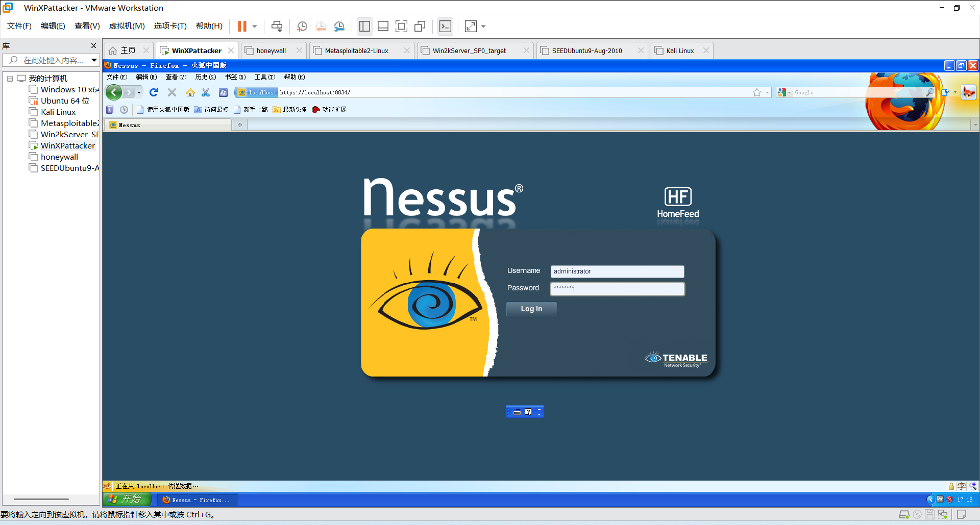Toggle the VMware thumbnail bar view icon
This screenshot has height=525, width=980.
383,26
